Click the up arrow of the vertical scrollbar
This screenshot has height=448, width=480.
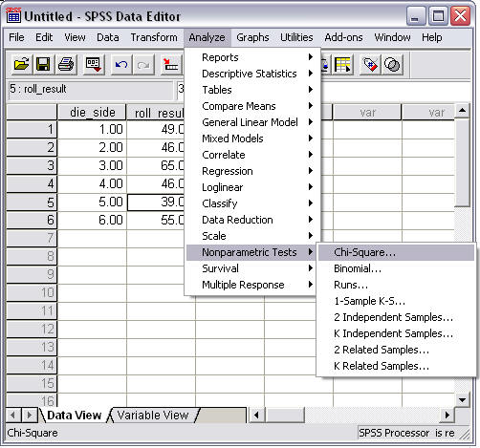click(462, 111)
